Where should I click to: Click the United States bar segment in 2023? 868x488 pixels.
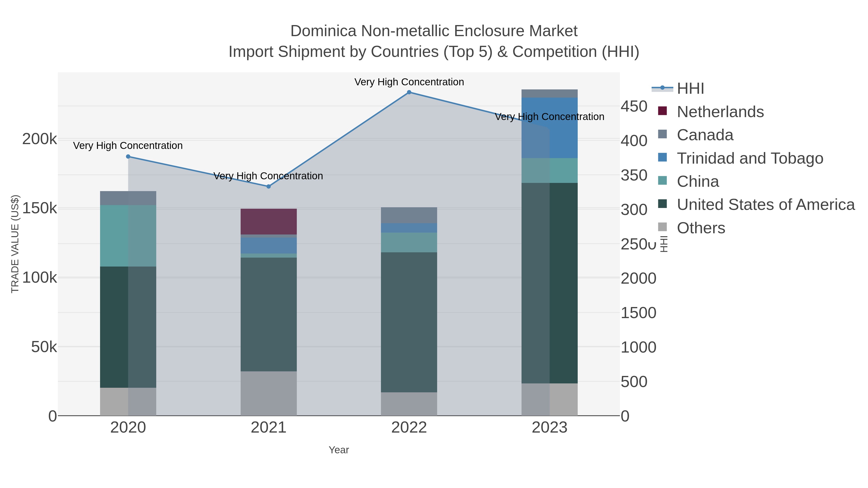tap(549, 283)
